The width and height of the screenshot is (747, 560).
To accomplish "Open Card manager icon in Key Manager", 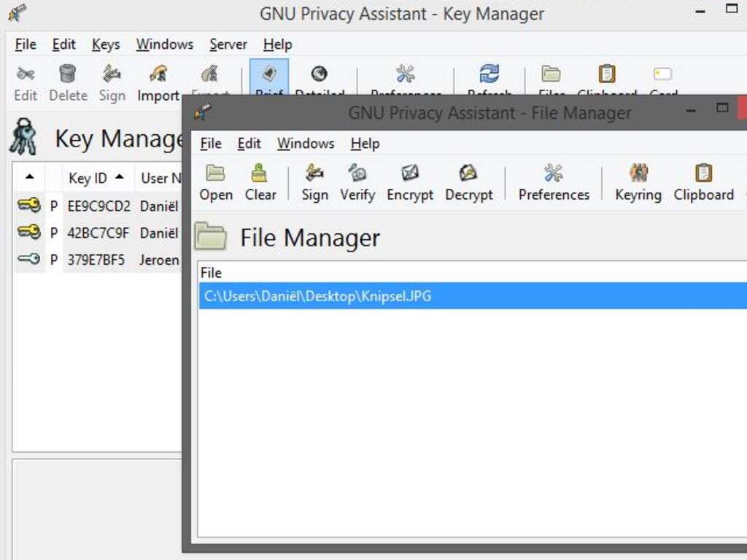I will click(x=662, y=79).
